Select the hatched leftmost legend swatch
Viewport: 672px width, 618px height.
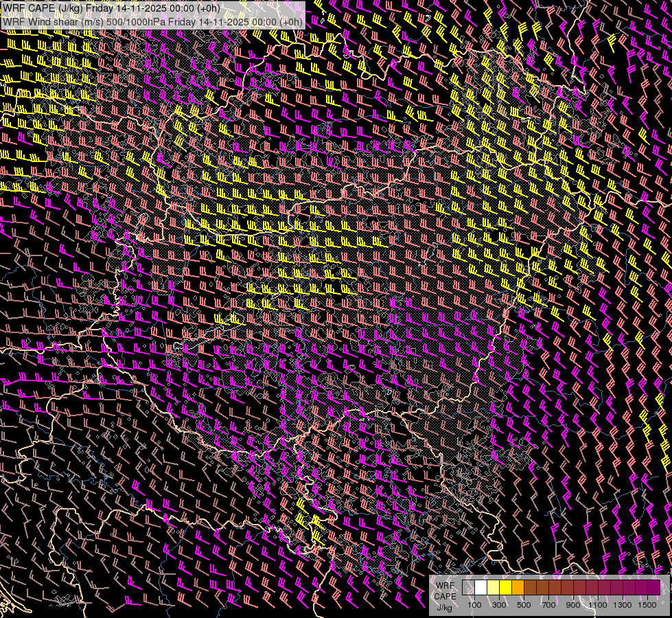468,588
